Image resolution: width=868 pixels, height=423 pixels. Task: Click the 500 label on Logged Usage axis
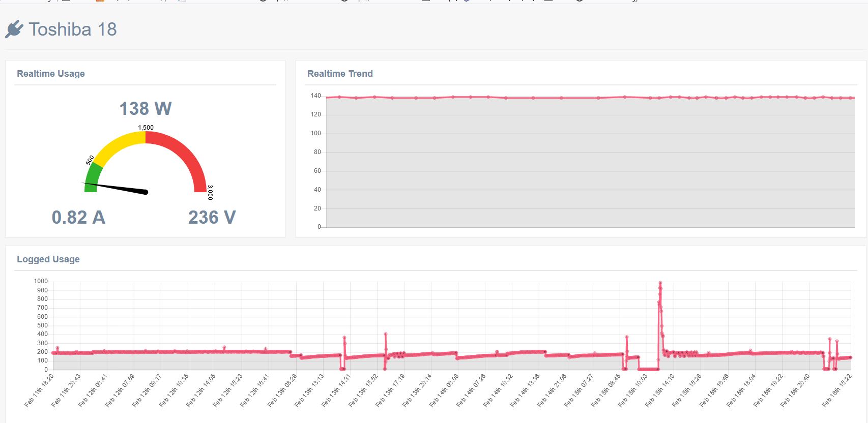tap(42, 325)
